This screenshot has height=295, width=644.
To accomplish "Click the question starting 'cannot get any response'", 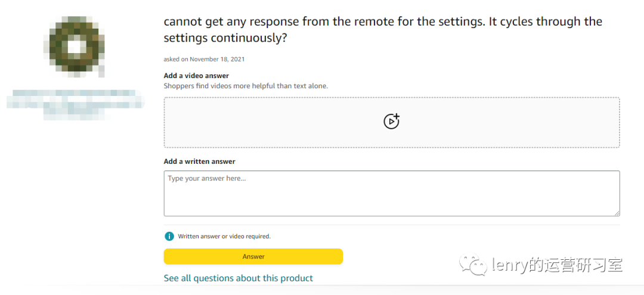I will tap(383, 22).
